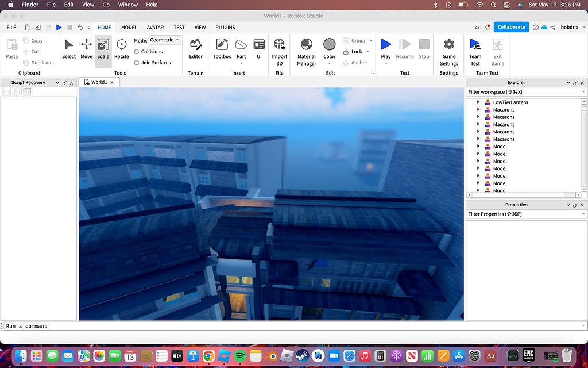Screen dimensions: 588x368
Task: Switch to the AVATAR tab
Action: coord(155,28)
